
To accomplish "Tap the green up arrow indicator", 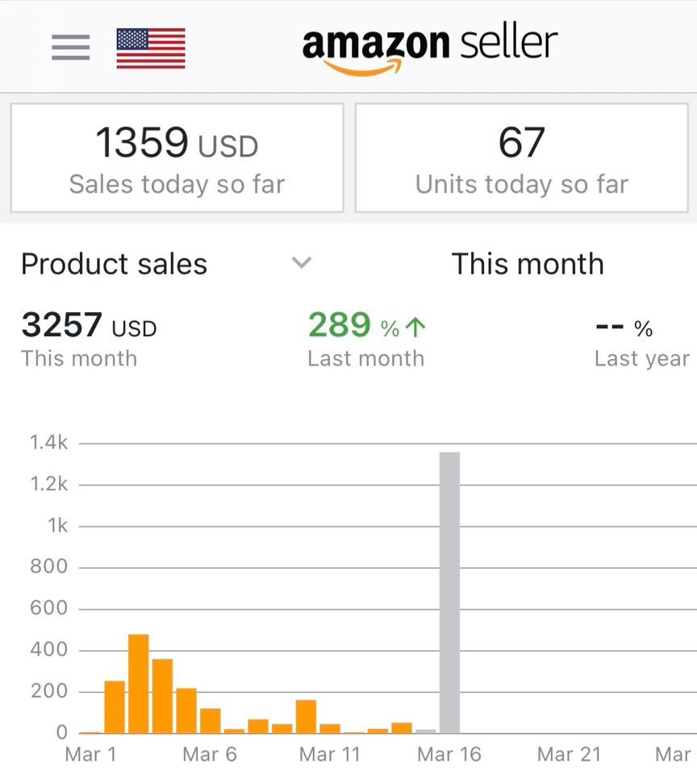I will [x=415, y=328].
